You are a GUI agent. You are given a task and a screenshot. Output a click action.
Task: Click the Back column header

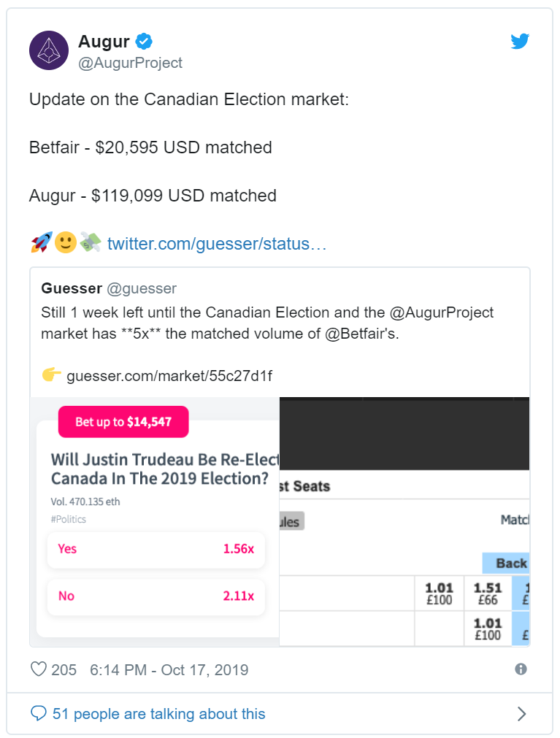506,564
